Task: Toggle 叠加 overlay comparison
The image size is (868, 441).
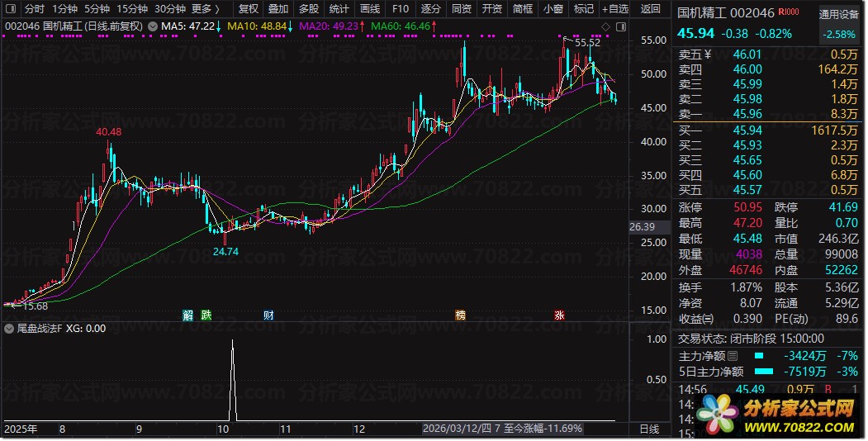Action: pos(278,9)
